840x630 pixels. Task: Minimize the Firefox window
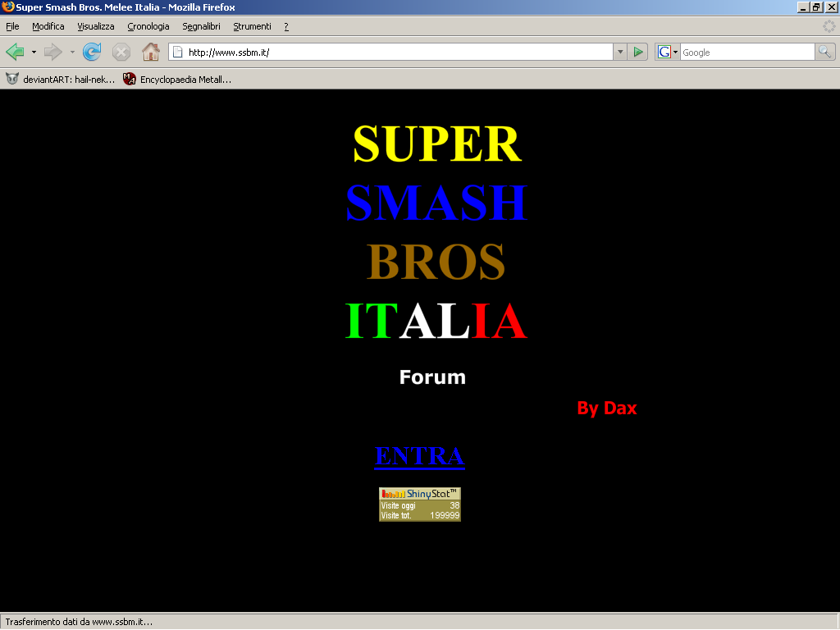click(x=803, y=7)
